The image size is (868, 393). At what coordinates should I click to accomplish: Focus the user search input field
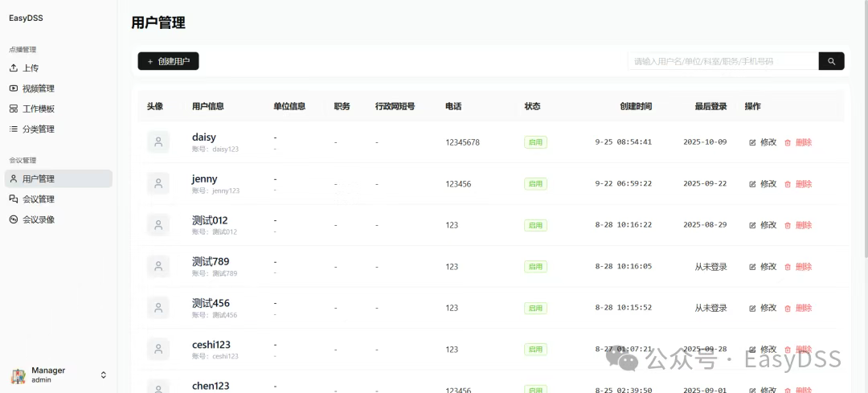(x=723, y=61)
